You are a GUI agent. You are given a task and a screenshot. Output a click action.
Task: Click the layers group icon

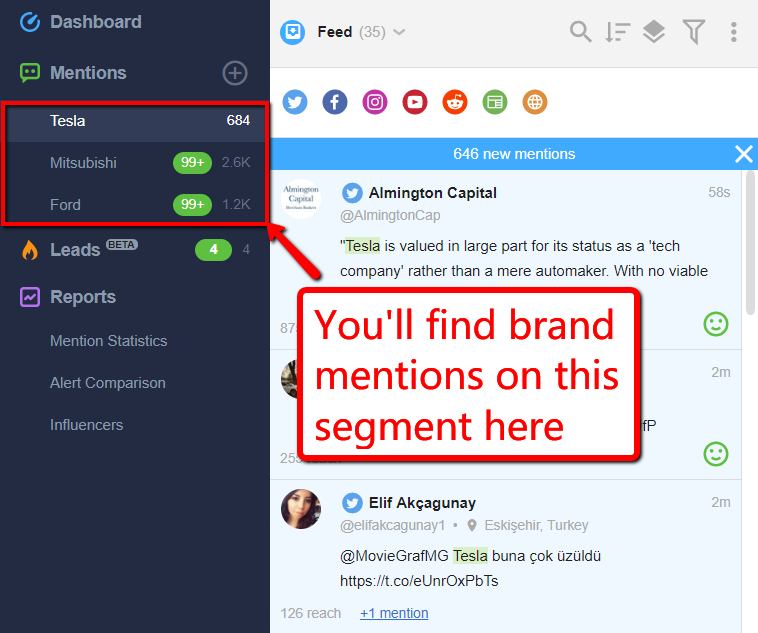[x=654, y=32]
